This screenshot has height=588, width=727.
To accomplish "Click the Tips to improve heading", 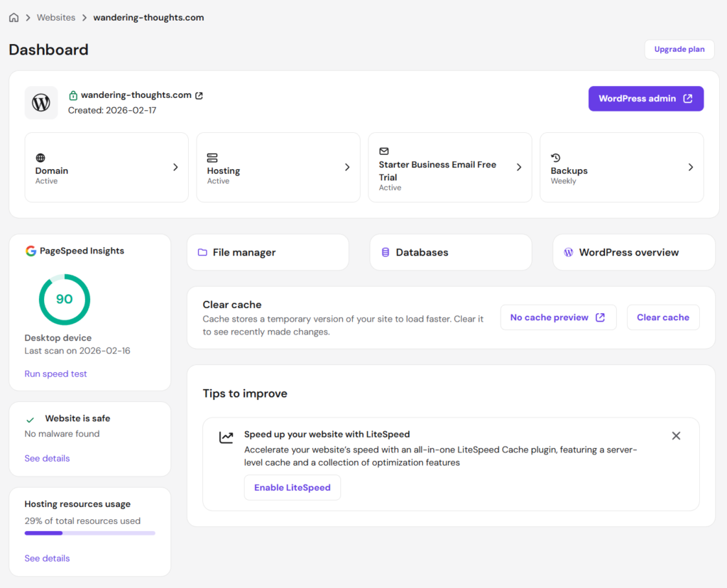I will point(245,393).
